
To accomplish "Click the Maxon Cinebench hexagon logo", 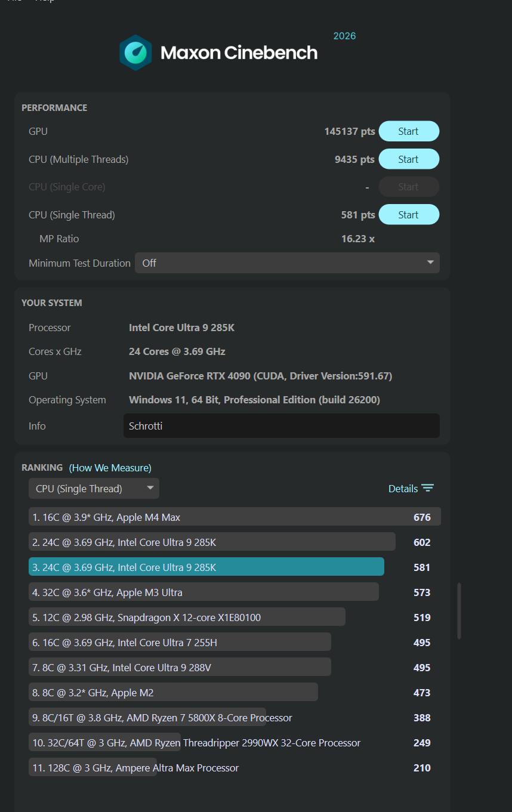I will (135, 53).
